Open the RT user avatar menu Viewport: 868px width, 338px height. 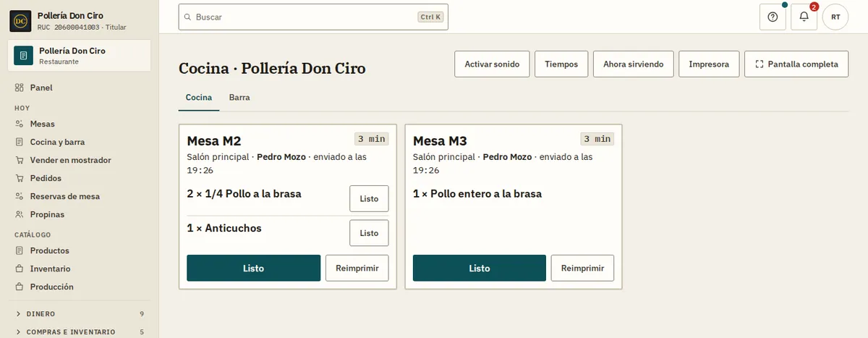[835, 17]
